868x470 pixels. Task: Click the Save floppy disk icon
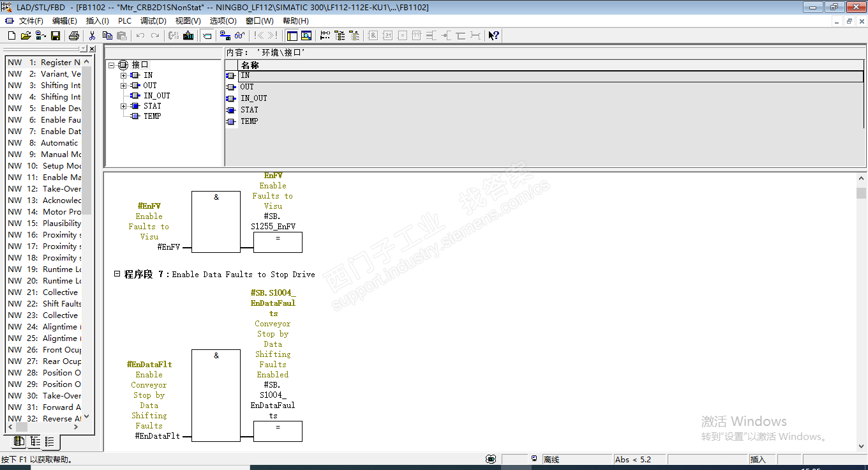click(x=56, y=36)
